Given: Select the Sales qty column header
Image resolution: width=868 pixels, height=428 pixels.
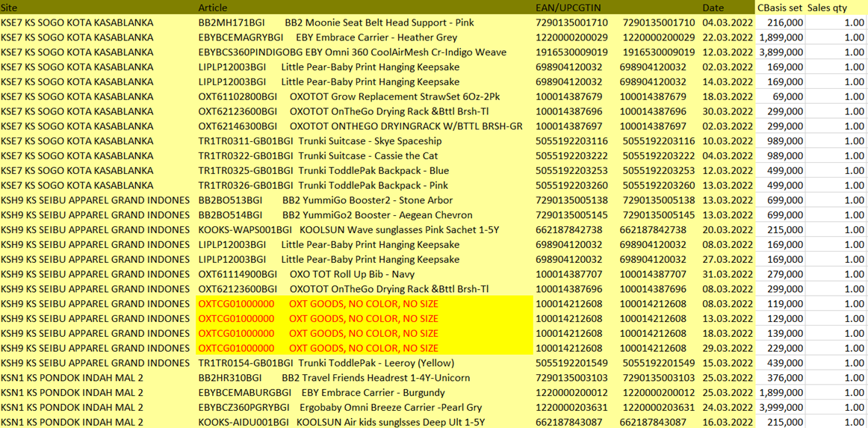Looking at the screenshot, I should click(x=828, y=7).
